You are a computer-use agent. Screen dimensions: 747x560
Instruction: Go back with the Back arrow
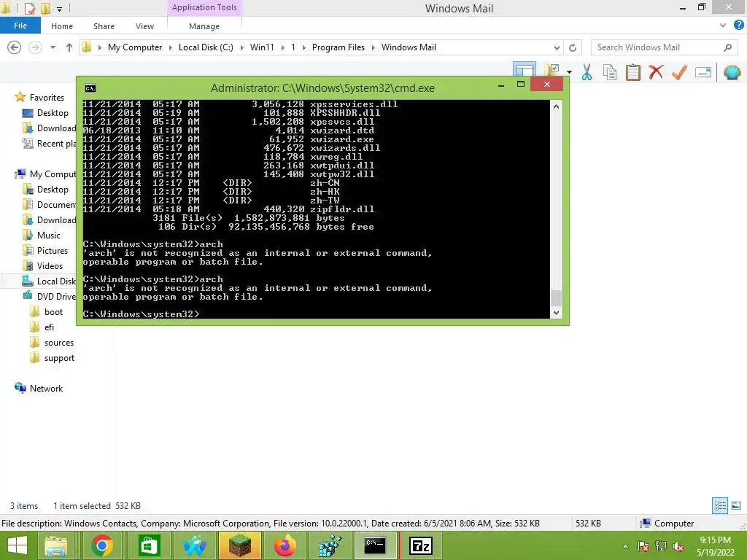coord(15,47)
